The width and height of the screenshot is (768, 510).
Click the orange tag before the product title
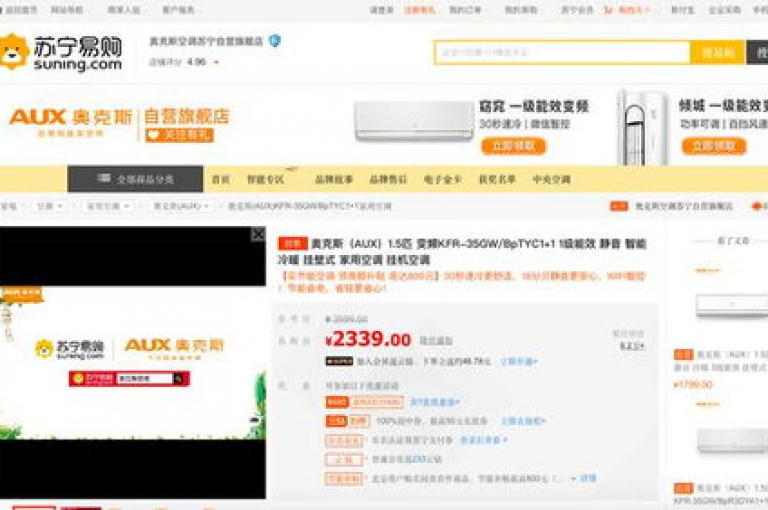[292, 243]
